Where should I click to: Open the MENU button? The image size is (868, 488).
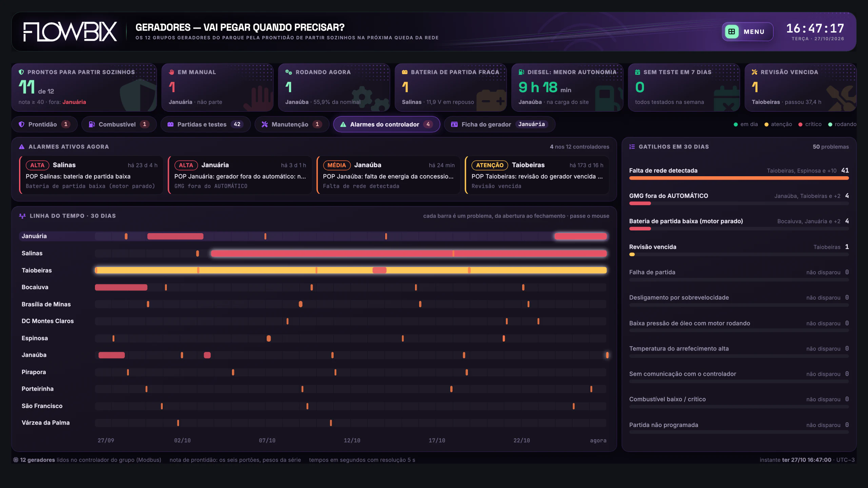click(x=747, y=32)
